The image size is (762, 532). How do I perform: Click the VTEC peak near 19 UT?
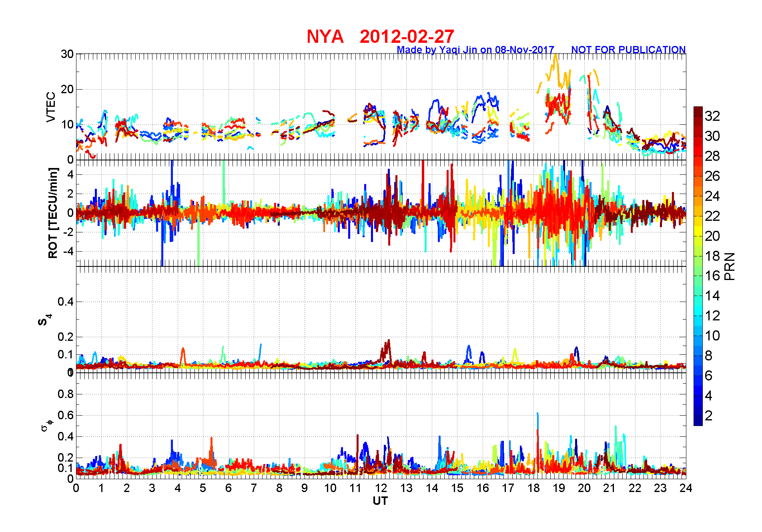pos(555,56)
